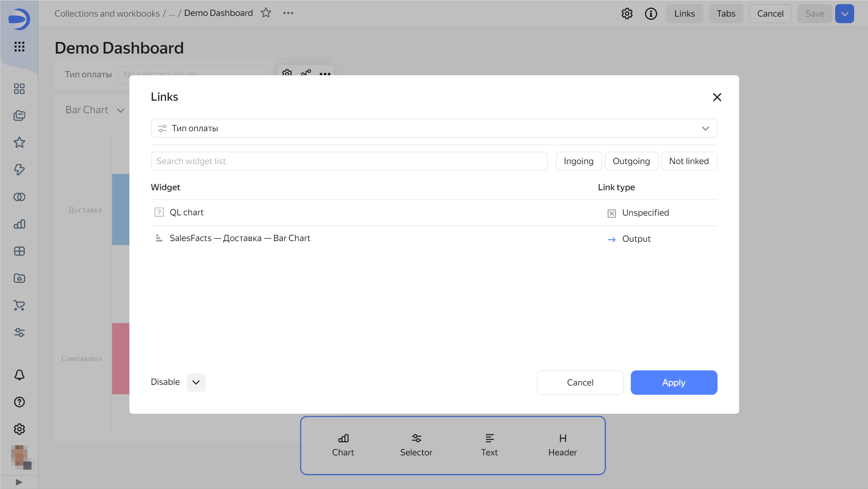Click the help question mark icon
The image size is (868, 489).
click(19, 402)
